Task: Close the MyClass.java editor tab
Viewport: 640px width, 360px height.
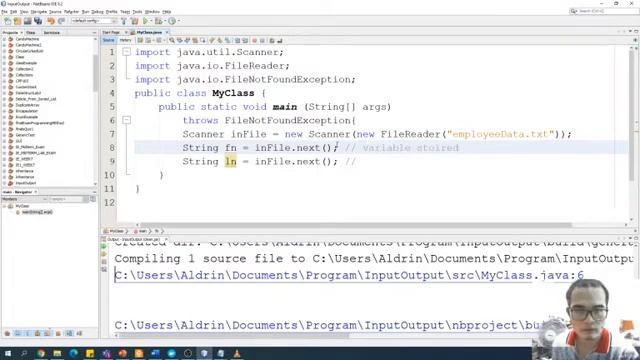Action: click(x=167, y=32)
